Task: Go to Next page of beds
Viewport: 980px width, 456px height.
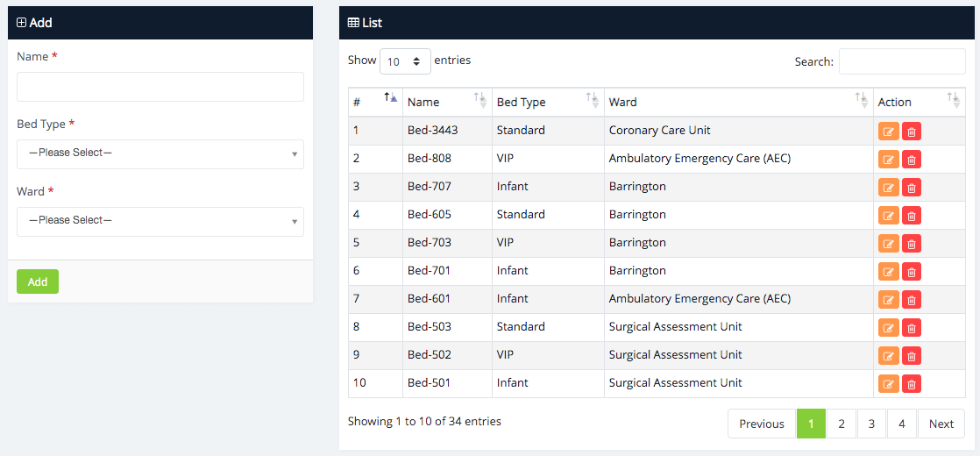Action: tap(941, 424)
